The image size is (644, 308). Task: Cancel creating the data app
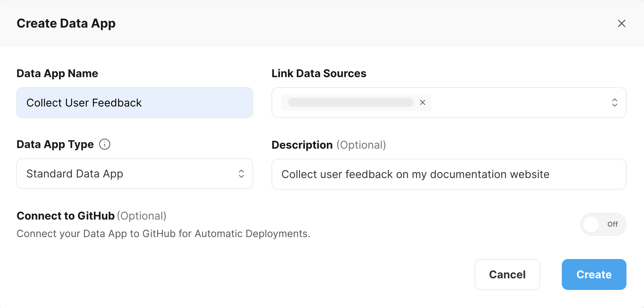pos(507,274)
